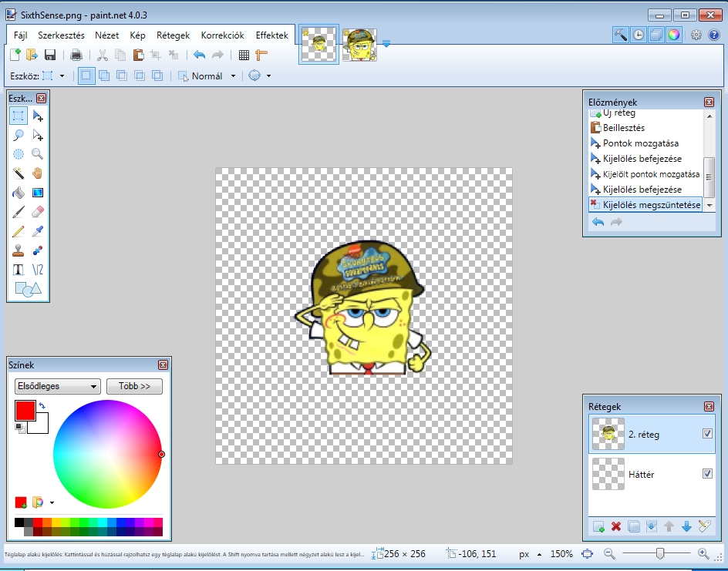
Task: Select the Pencil tool
Action: click(18, 231)
